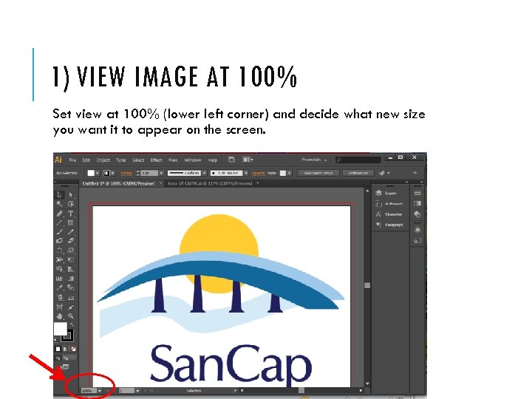Reset to default fill and stroke
This screenshot has height=399, width=532.
tap(56, 340)
